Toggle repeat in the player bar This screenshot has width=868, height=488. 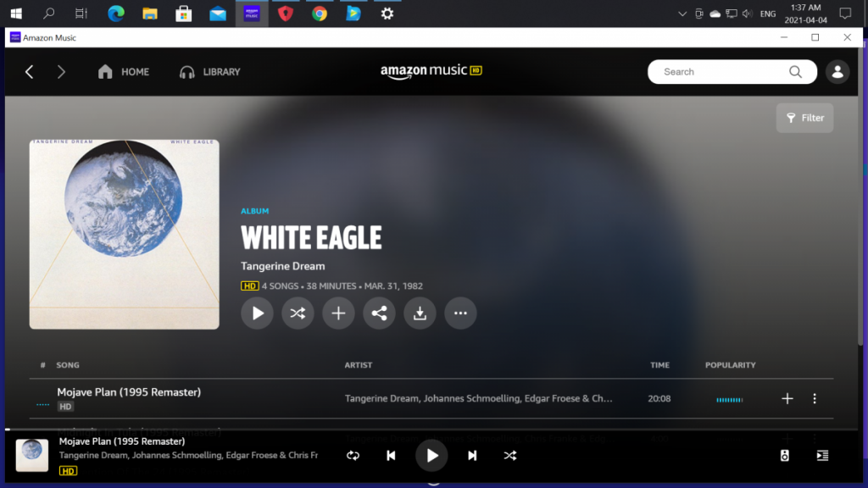click(x=353, y=455)
